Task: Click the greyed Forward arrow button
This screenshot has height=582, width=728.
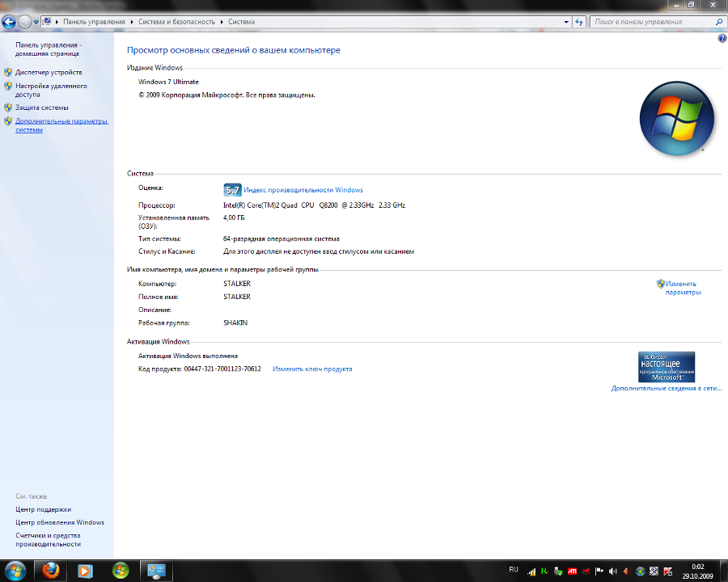Action: coord(24,21)
